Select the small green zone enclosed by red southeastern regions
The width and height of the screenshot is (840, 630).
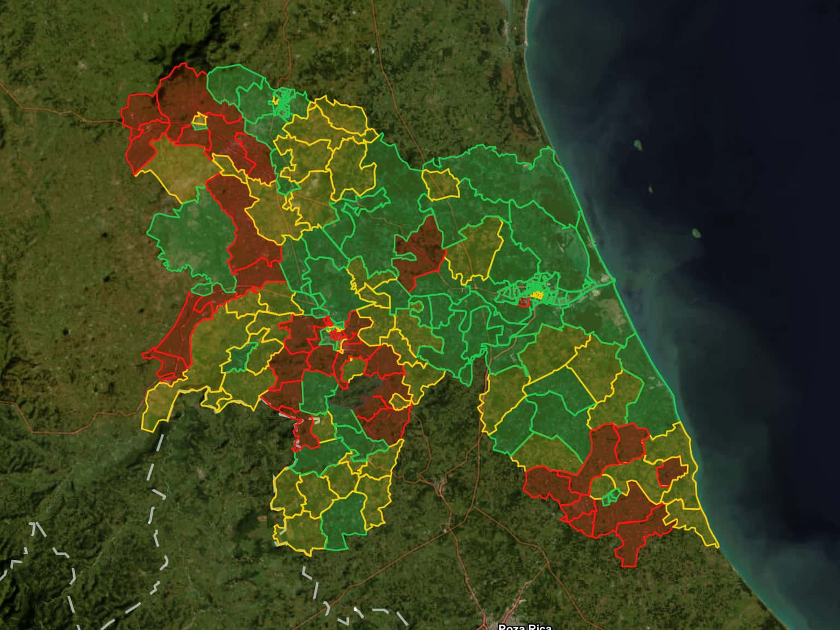[611, 496]
